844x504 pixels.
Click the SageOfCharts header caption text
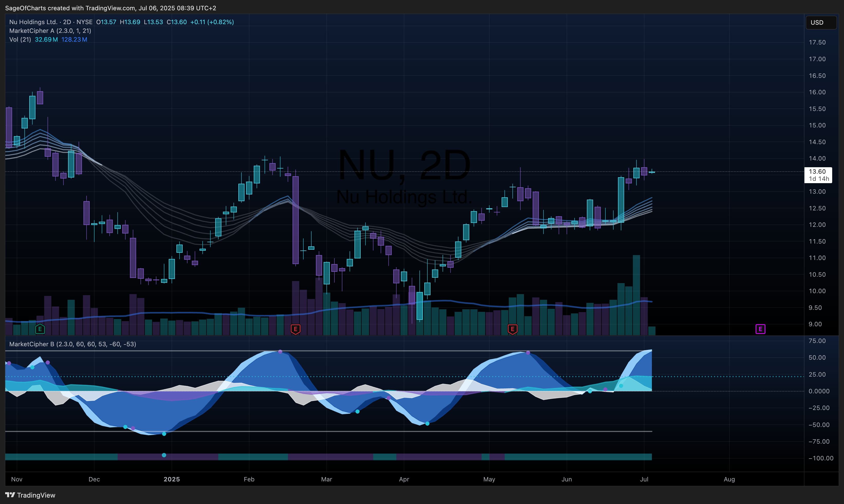[111, 8]
